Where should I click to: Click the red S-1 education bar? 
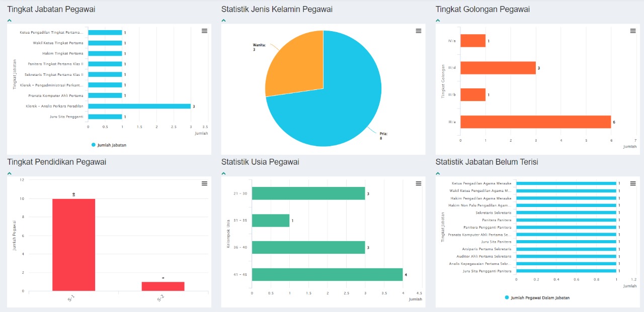pyautogui.click(x=73, y=245)
